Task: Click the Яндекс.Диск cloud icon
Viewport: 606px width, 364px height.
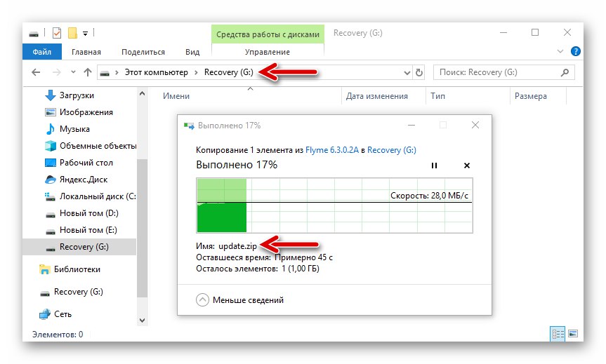Action: (x=51, y=180)
